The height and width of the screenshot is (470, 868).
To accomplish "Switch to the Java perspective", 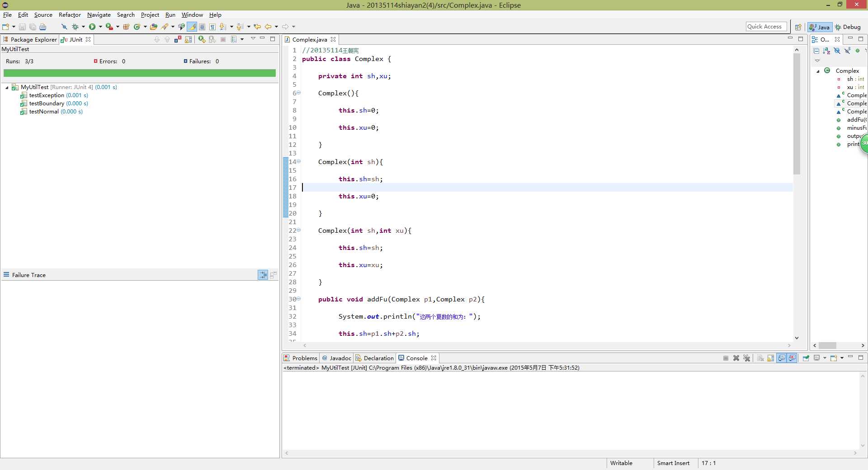I will tap(820, 27).
